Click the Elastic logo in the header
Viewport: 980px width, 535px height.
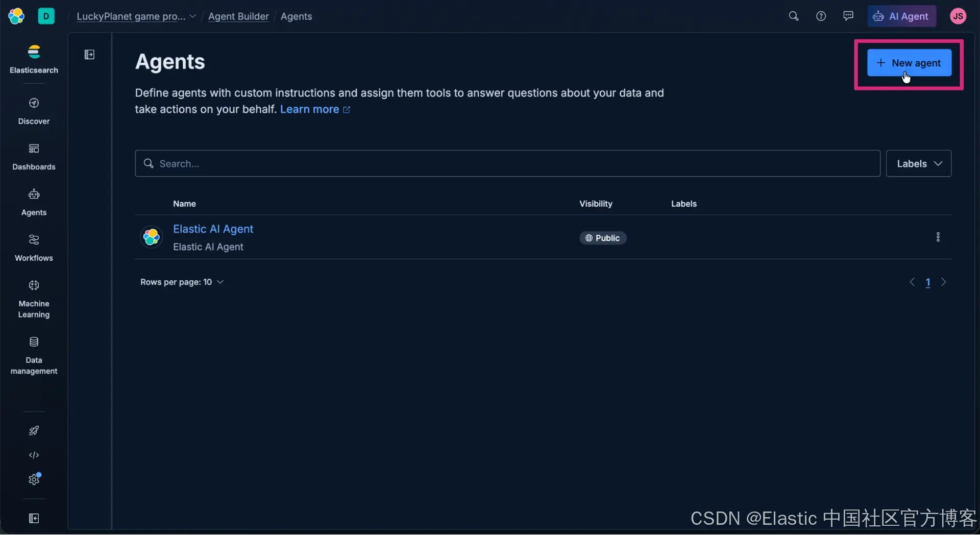coord(16,16)
